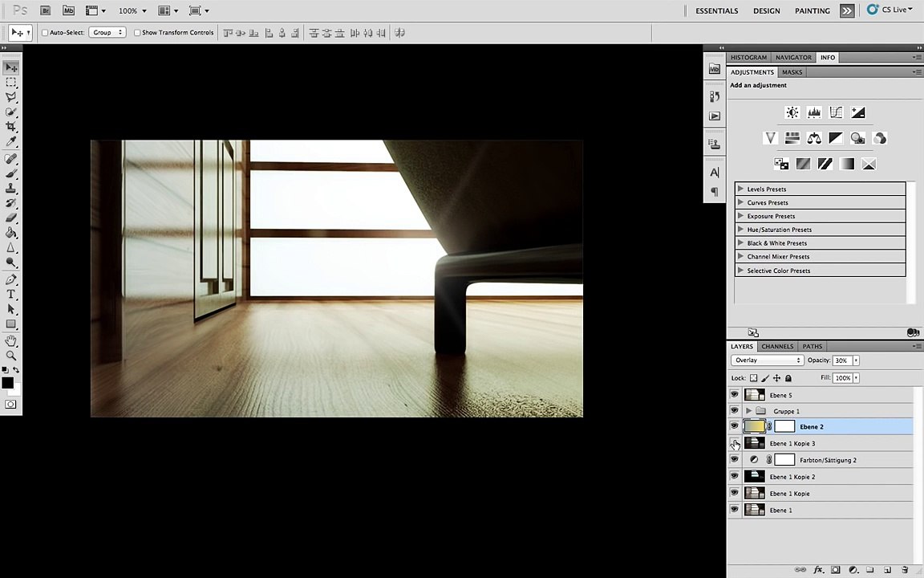This screenshot has width=924, height=578.
Task: Add a Curves adjustment
Action: click(x=836, y=112)
